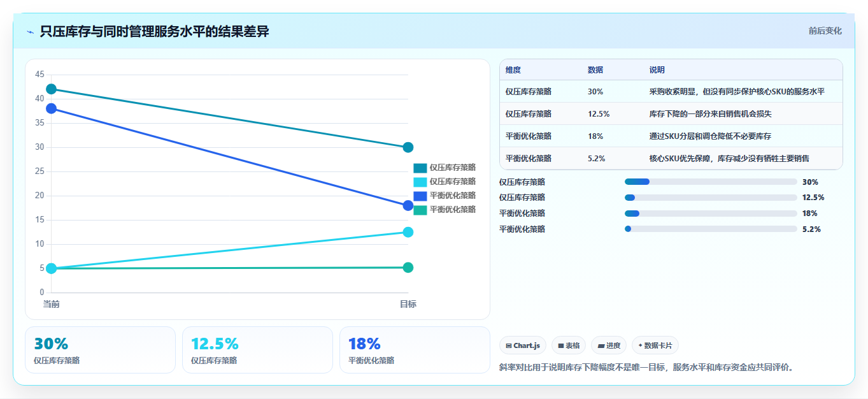Screen dimensions: 868x399
Task: Click the 12.5% data card
Action: (x=257, y=350)
